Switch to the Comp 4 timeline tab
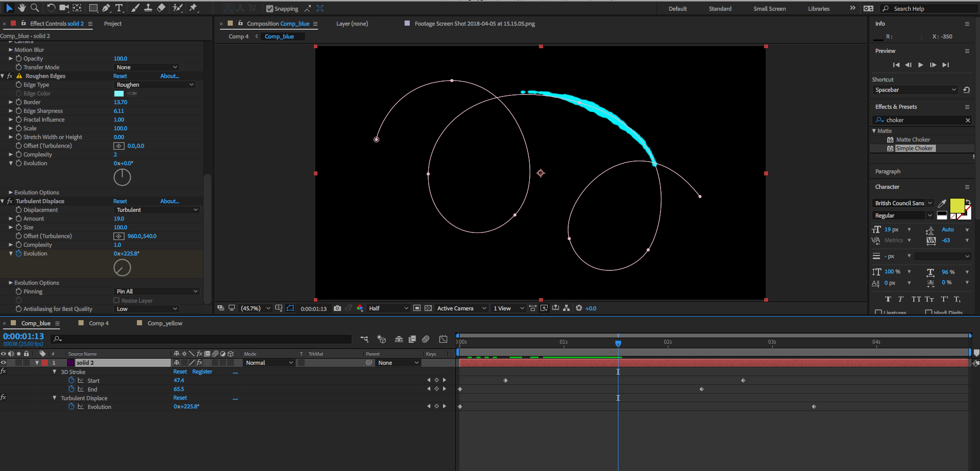Image resolution: width=980 pixels, height=471 pixels. point(98,323)
